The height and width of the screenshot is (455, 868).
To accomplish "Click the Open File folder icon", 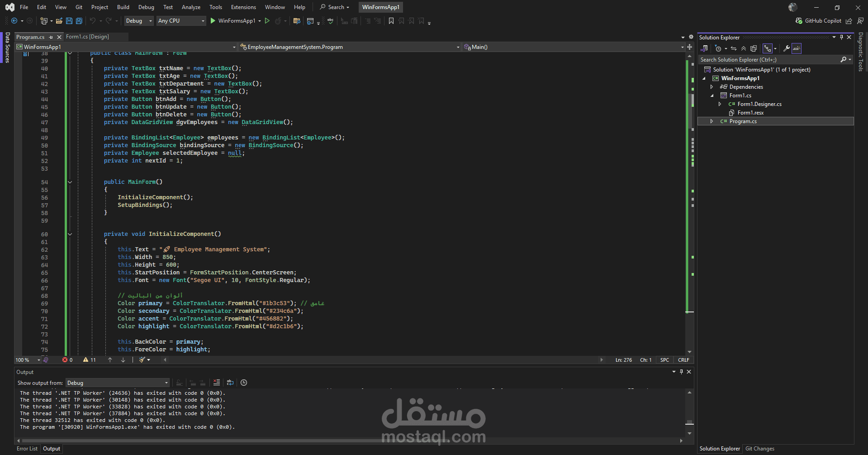I will (x=59, y=21).
